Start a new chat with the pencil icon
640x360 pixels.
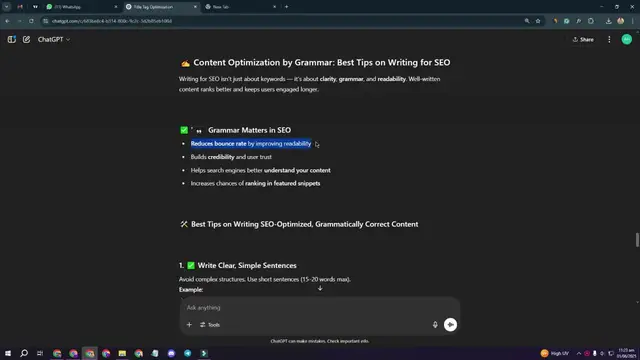pos(27,40)
